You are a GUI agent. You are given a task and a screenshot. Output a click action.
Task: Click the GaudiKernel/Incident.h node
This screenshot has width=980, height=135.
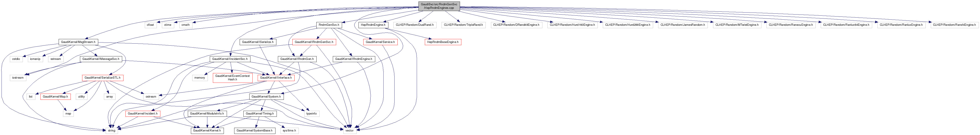(143, 114)
